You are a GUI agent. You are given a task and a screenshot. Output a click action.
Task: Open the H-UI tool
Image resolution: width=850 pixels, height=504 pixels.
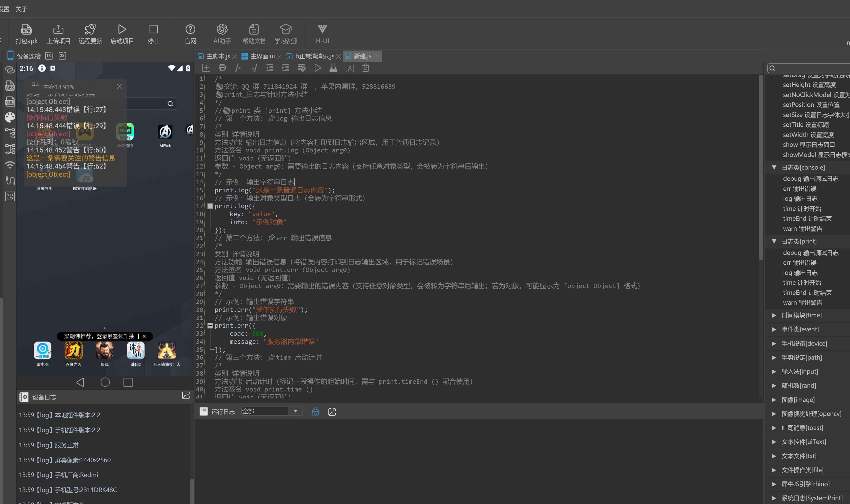322,34
